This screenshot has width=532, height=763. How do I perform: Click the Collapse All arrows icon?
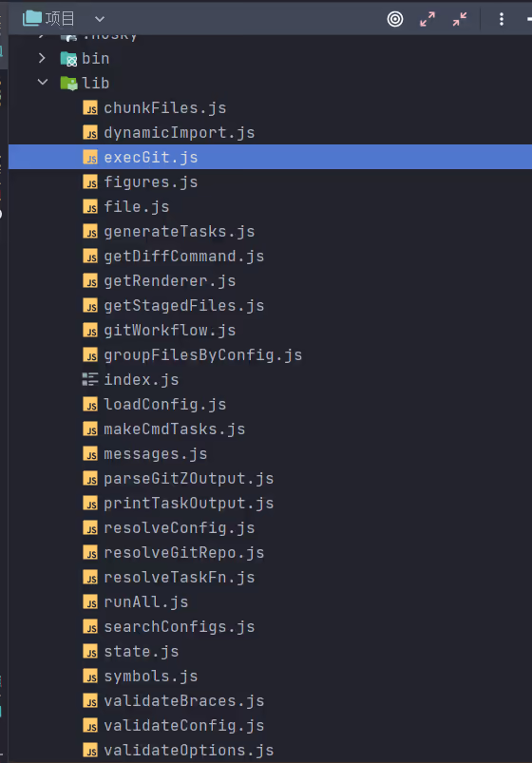point(460,19)
